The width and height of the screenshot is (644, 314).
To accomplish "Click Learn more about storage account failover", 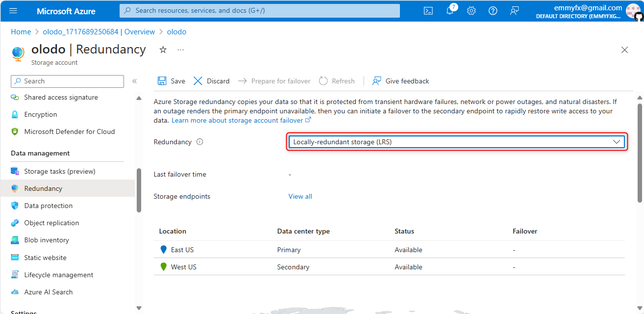I will pos(237,120).
